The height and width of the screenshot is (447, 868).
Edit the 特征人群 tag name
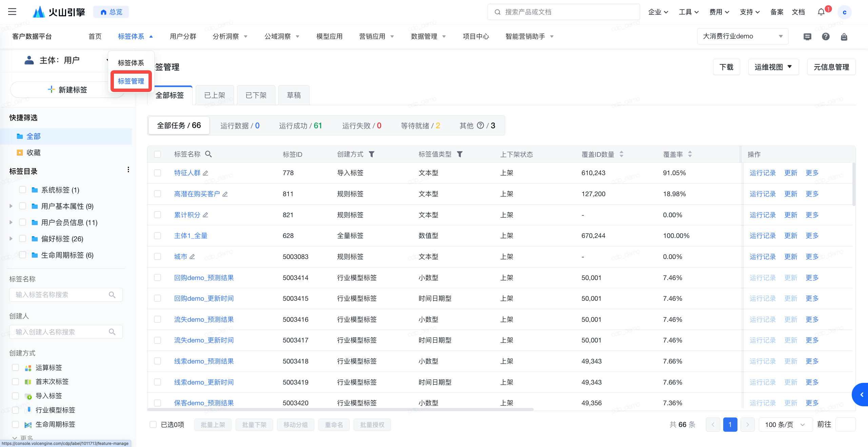pyautogui.click(x=205, y=173)
